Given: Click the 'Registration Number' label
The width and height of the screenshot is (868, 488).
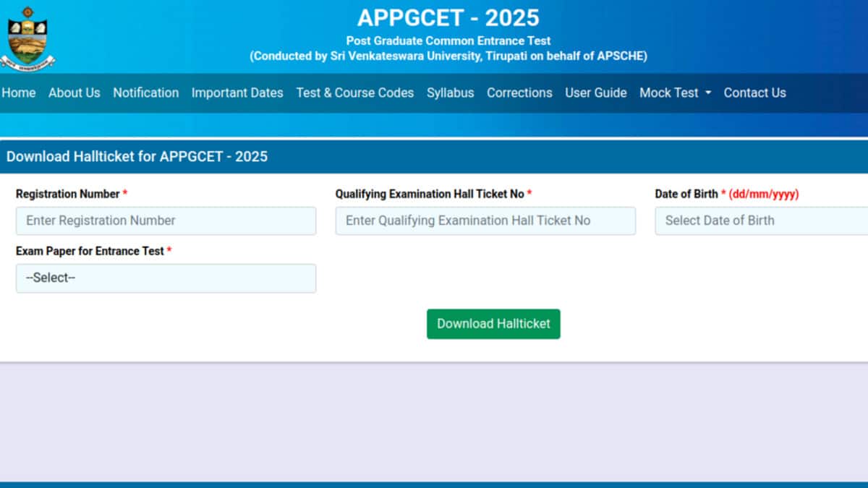Looking at the screenshot, I should click(68, 194).
